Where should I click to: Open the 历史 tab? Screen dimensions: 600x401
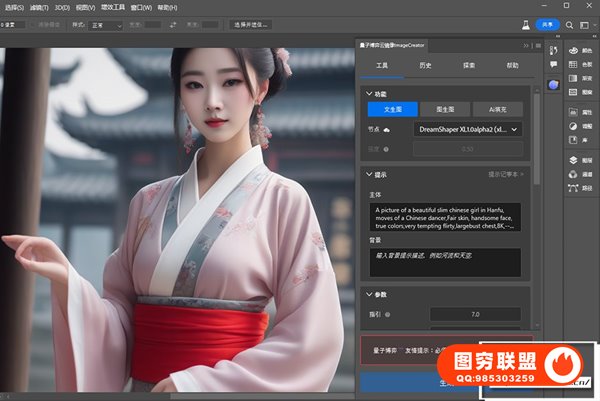[425, 64]
